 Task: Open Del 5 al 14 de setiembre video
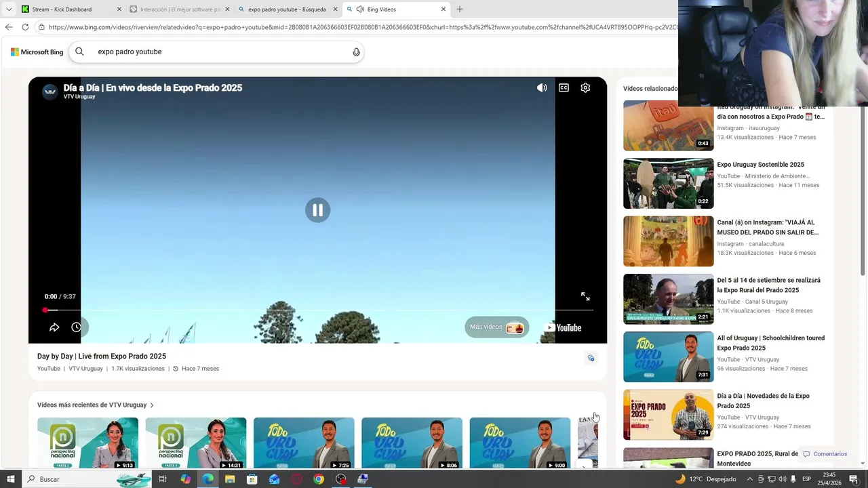point(768,285)
